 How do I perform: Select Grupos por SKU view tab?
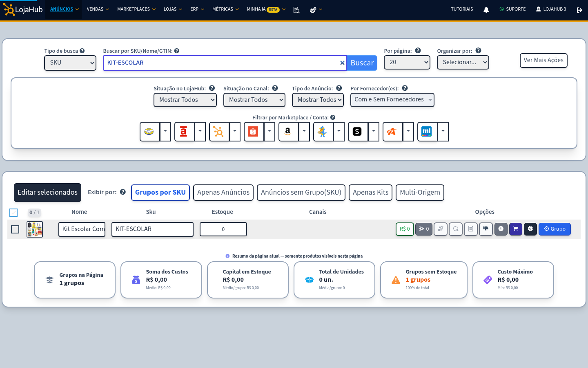(x=160, y=193)
